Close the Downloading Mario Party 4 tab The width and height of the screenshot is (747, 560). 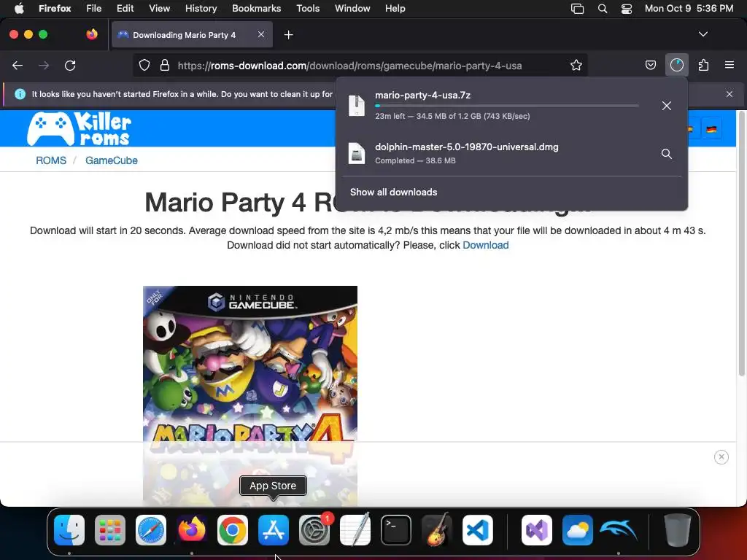tap(261, 35)
